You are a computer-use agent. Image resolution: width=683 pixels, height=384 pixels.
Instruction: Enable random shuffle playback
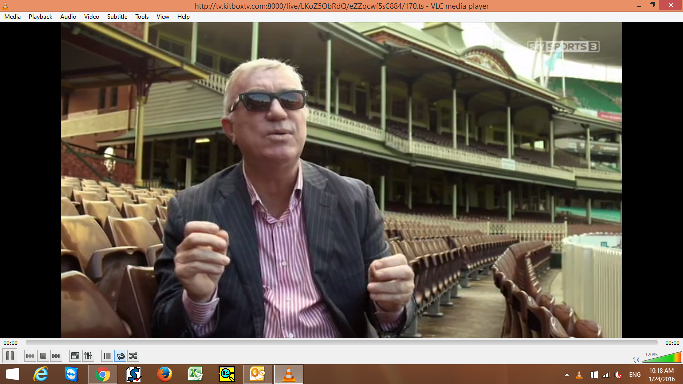[133, 356]
